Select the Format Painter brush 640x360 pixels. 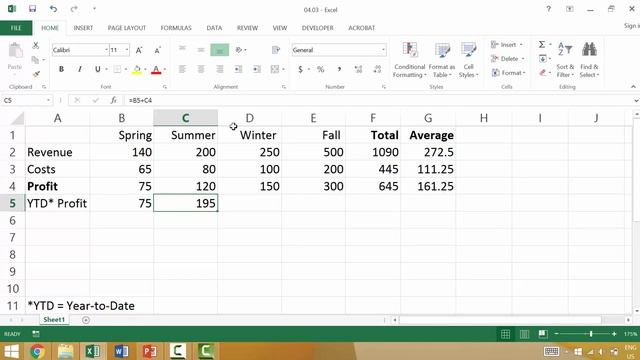click(36, 74)
